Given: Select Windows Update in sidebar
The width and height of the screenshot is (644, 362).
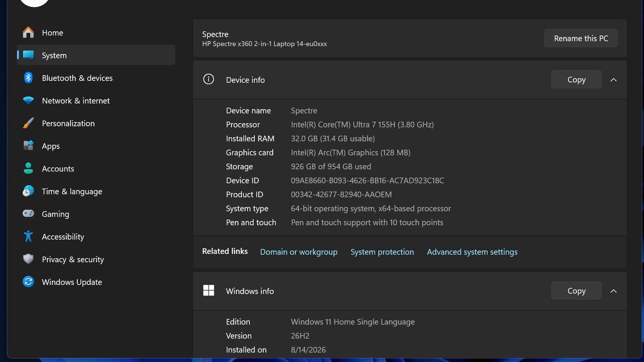Looking at the screenshot, I should (x=96, y=282).
